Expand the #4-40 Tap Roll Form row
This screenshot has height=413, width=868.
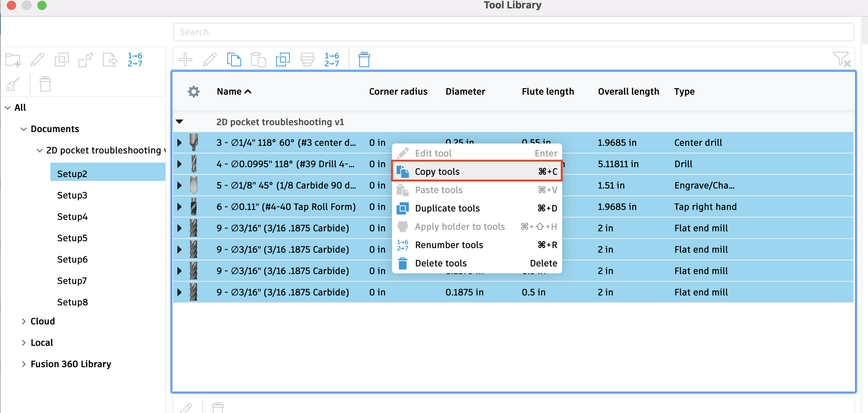pos(179,206)
